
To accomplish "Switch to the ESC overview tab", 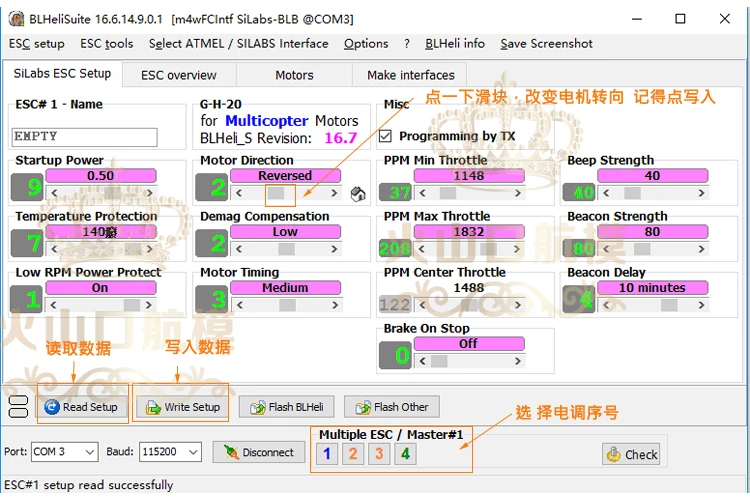I will [x=179, y=75].
